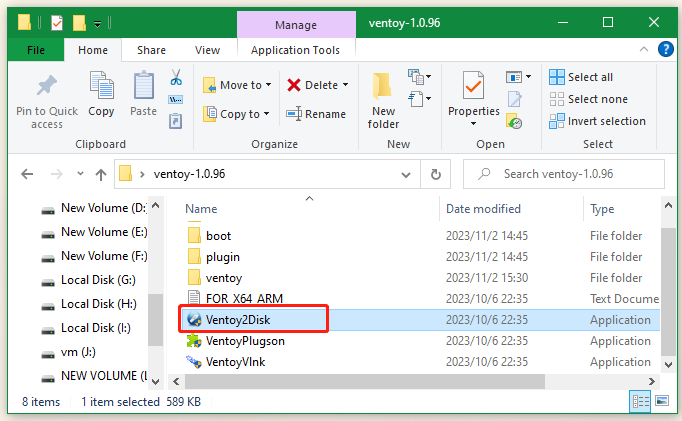Click the Paste shortcut icon
The image size is (682, 421).
tap(176, 121)
